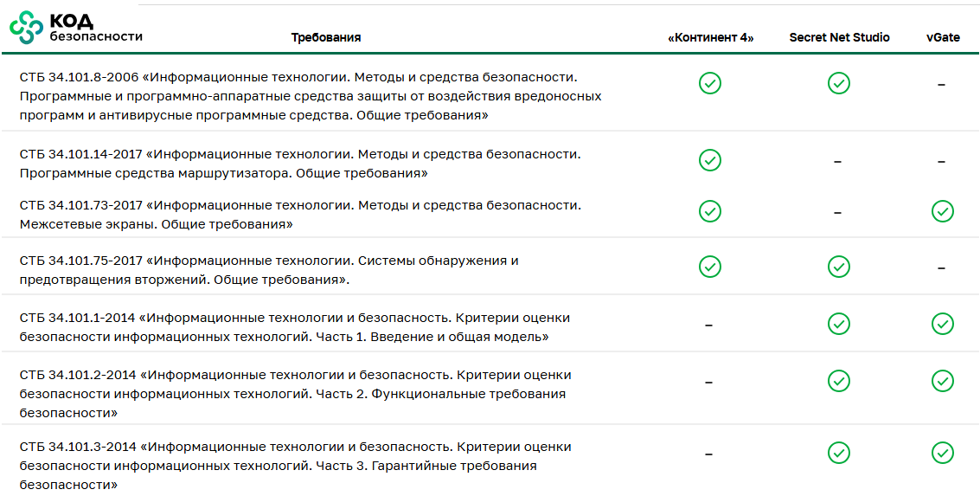Click the Код безопасности logo
Viewport: 980px width, 496px height.
click(76, 28)
